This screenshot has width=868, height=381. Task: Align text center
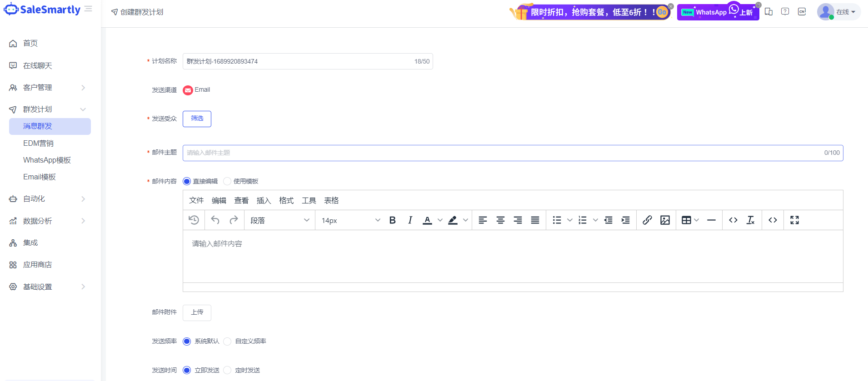coord(500,220)
